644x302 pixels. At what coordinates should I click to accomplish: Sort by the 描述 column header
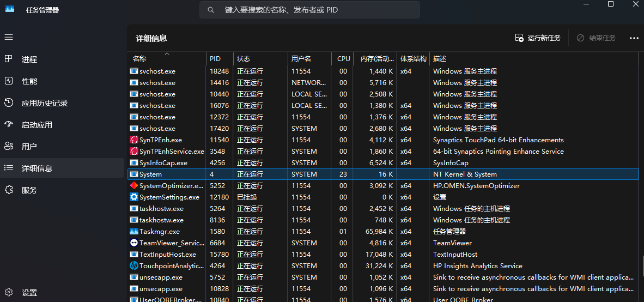[534, 59]
